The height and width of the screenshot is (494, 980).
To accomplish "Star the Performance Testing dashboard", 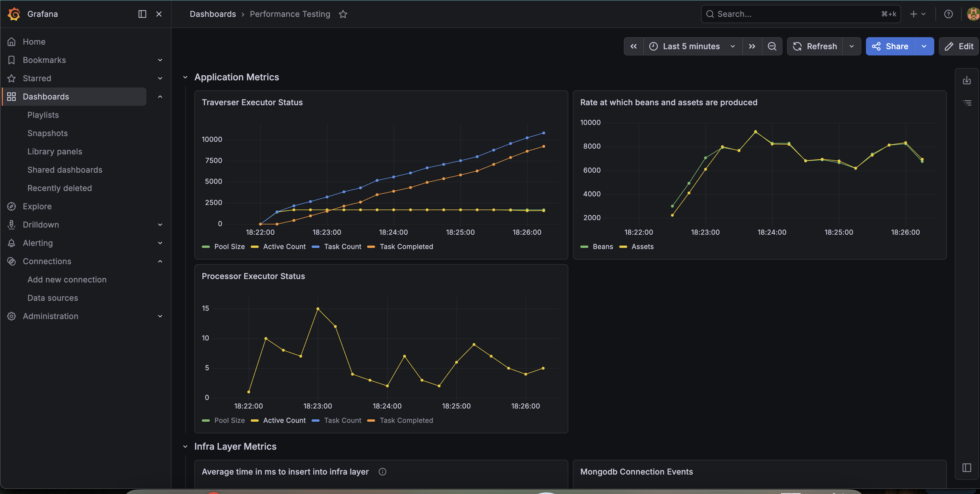I will tap(343, 14).
